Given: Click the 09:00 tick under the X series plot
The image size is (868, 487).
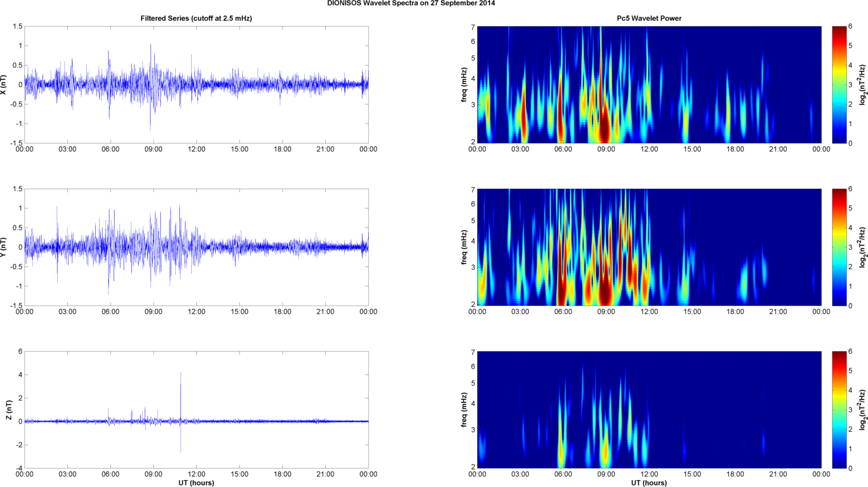Looking at the screenshot, I should [153, 149].
